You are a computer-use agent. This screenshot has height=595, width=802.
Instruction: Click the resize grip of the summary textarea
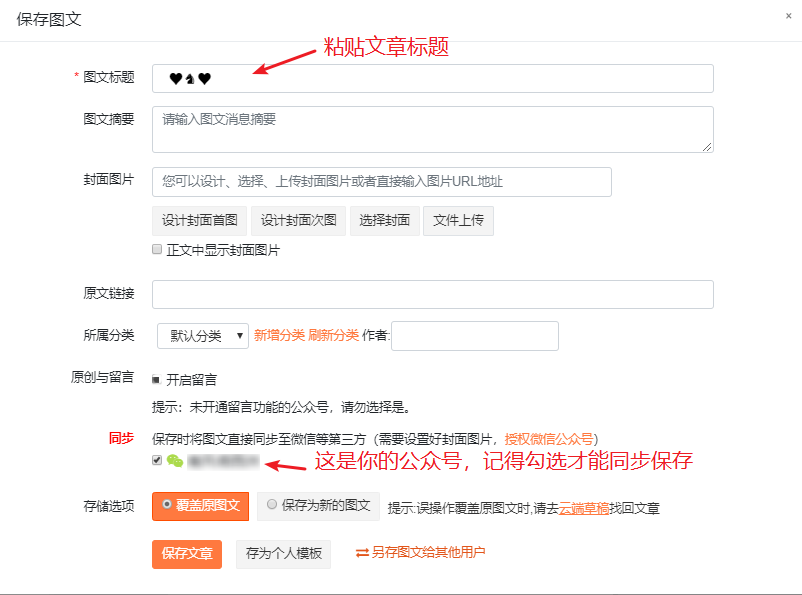(x=707, y=147)
